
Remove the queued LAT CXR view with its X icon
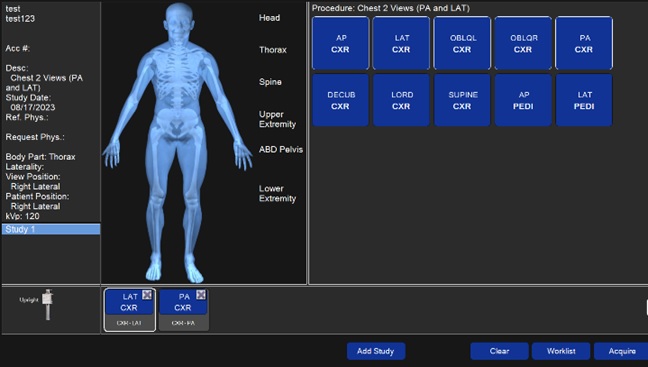tap(147, 295)
